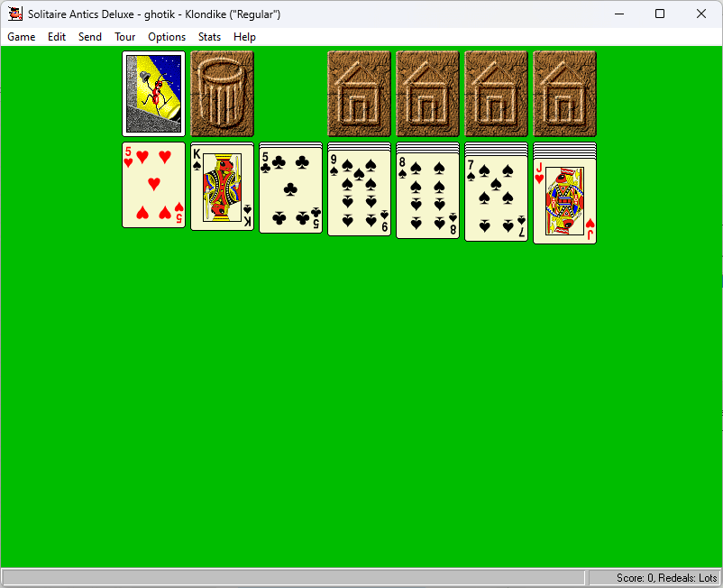Screen dimensions: 723x588
Task: Open the Help menu
Action: tap(244, 37)
